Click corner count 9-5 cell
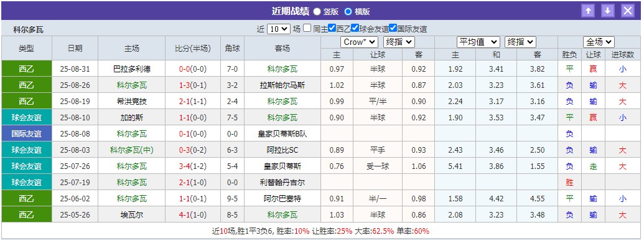Screen dimensions: 644x240 233,198
